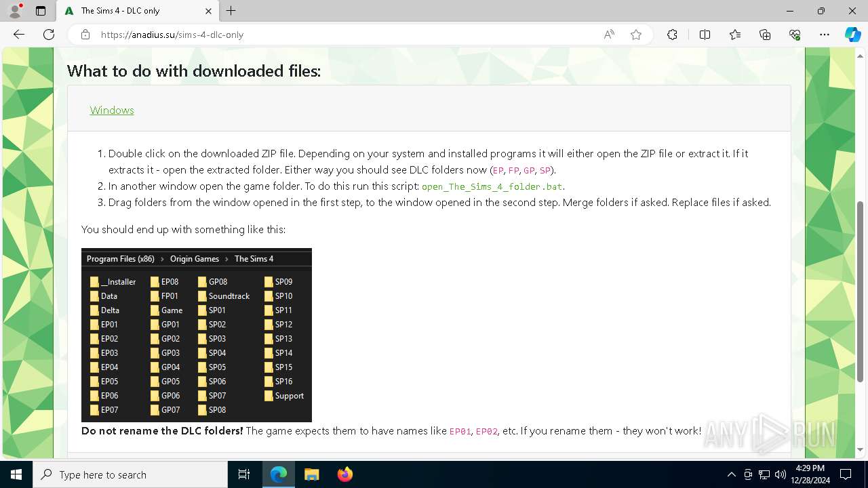Select The Sims 4 - DLC only tab
Image resolution: width=868 pixels, height=488 pixels.
pyautogui.click(x=137, y=11)
